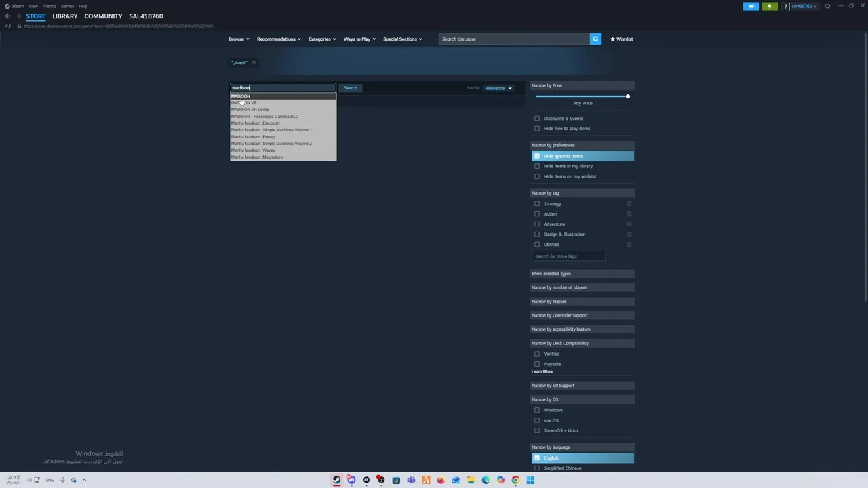Click the Search the store field
868x488 pixels.
pos(514,39)
